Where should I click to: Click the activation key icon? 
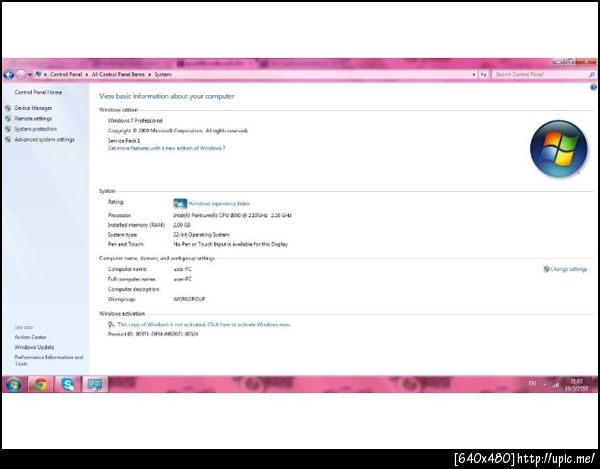[x=111, y=324]
